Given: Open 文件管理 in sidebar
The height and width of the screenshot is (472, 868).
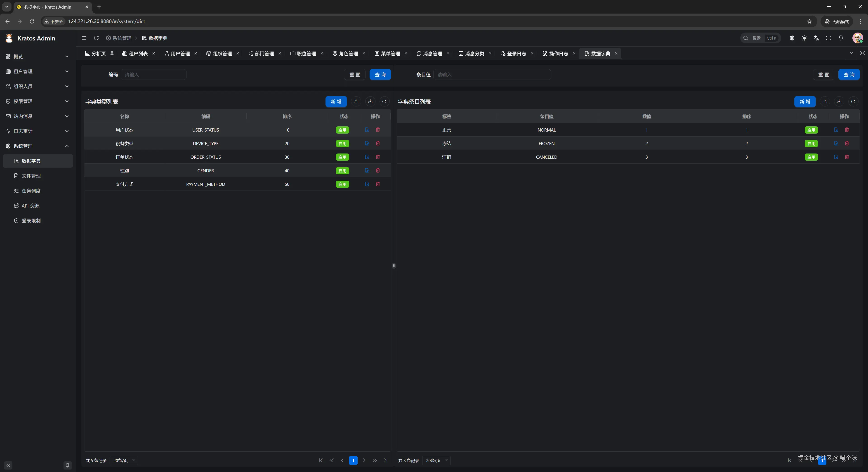Looking at the screenshot, I should [31, 176].
